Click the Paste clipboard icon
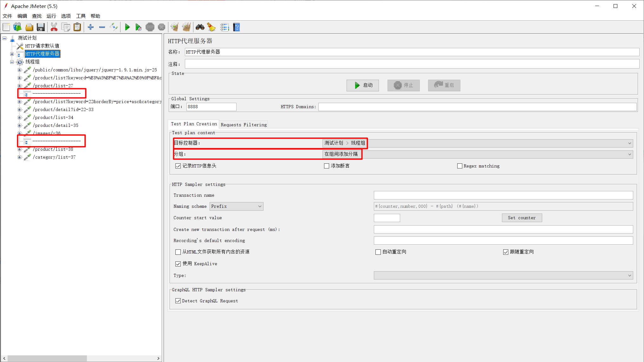The image size is (644, 362). pos(77,27)
